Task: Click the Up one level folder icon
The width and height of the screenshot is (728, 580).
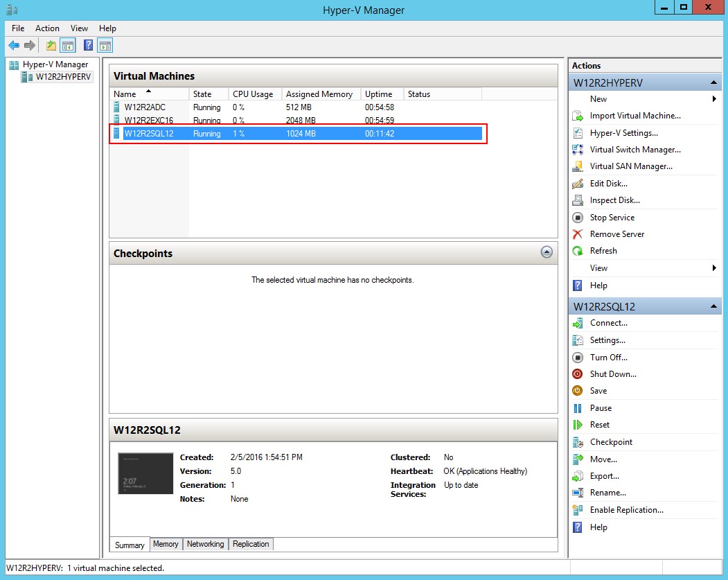Action: click(x=51, y=46)
